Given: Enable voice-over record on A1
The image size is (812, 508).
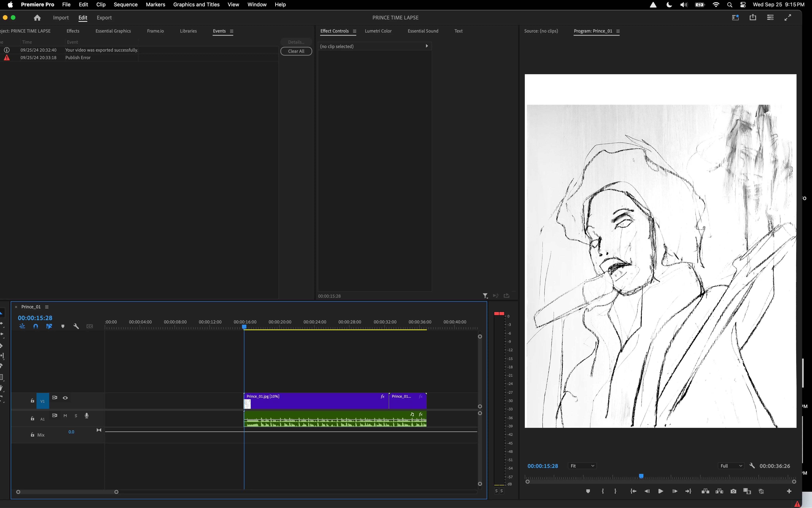Looking at the screenshot, I should click(x=87, y=416).
